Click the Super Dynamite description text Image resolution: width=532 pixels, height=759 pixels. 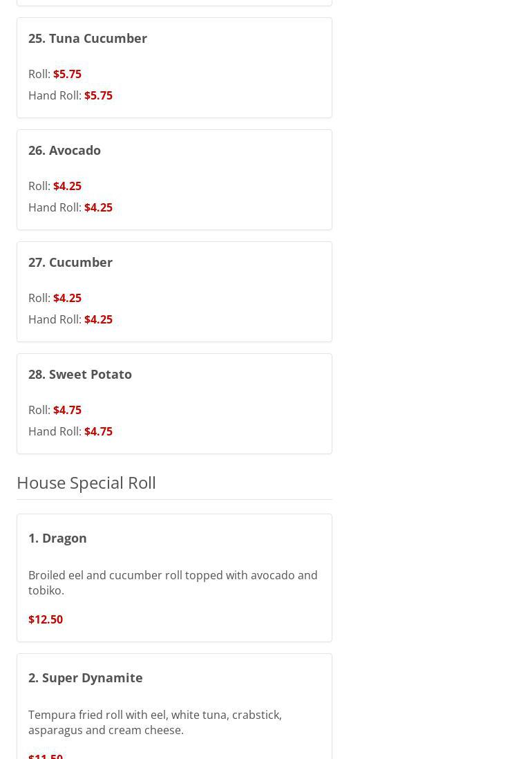[x=155, y=722]
